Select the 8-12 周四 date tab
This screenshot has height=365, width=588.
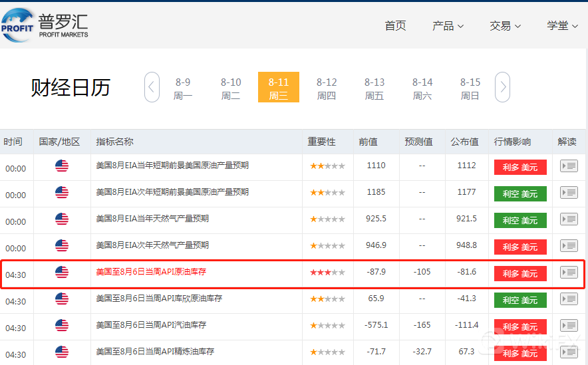click(x=327, y=88)
